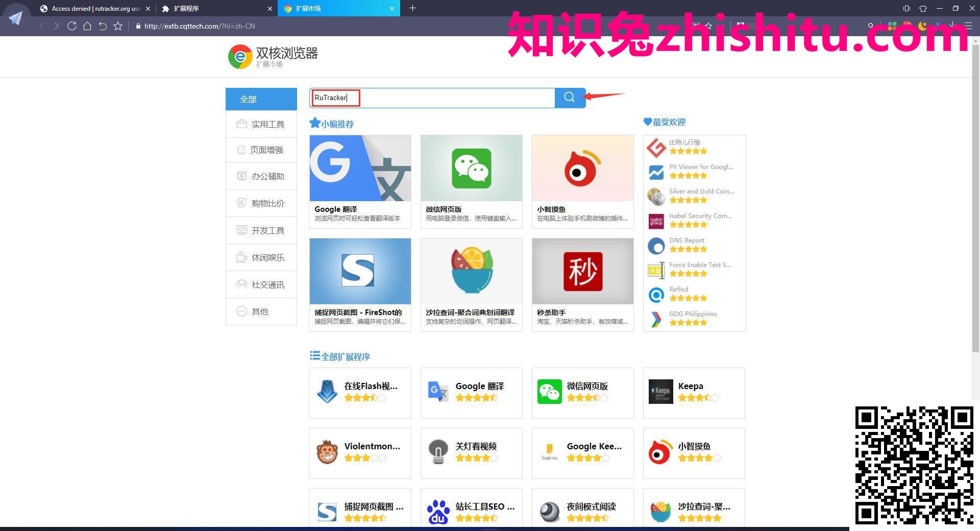This screenshot has width=980, height=531.
Task: Click the PII Viewer for Google icon
Action: click(656, 172)
